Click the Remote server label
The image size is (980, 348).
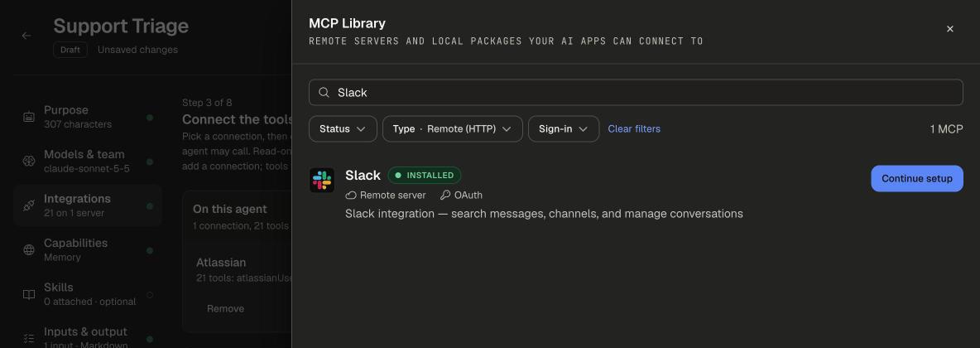(x=392, y=196)
